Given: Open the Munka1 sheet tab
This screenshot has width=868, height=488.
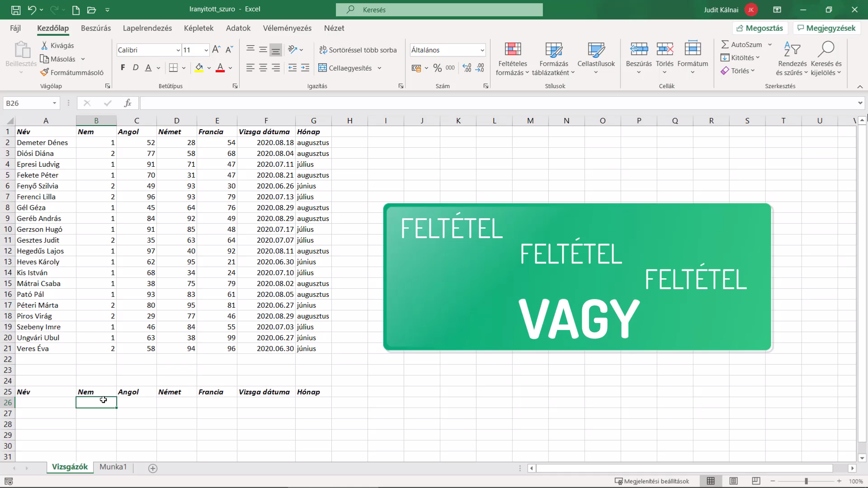Looking at the screenshot, I should tap(113, 467).
